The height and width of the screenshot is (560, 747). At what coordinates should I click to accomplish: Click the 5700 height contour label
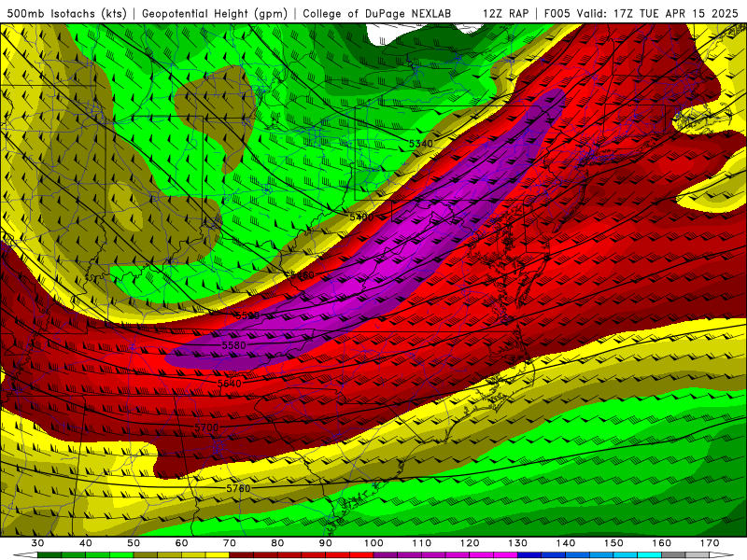206,427
